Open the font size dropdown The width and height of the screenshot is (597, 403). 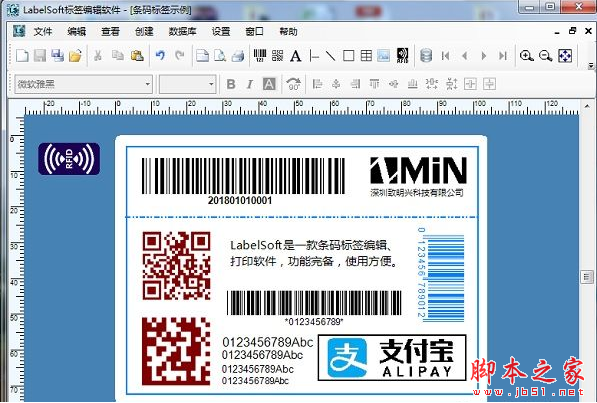point(211,84)
